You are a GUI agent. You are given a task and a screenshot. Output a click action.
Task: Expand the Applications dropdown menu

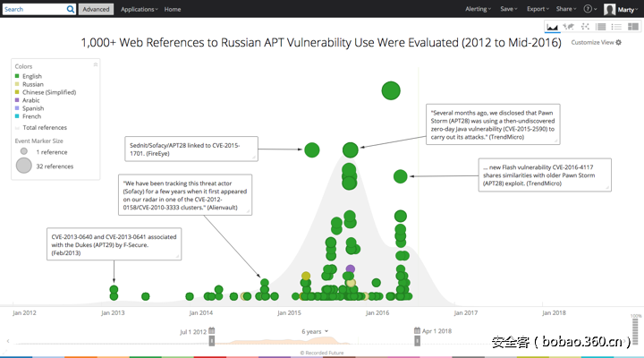pos(139,9)
